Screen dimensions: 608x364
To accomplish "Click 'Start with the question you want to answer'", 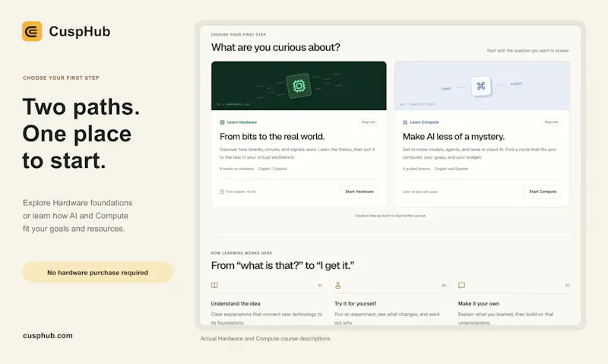I will click(x=528, y=51).
